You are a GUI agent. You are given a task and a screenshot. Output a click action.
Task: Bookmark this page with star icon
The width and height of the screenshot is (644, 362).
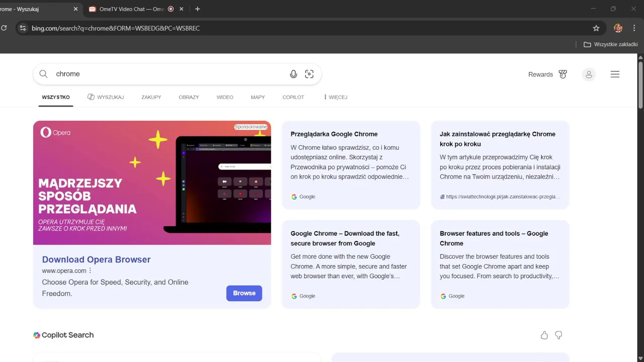click(x=596, y=28)
